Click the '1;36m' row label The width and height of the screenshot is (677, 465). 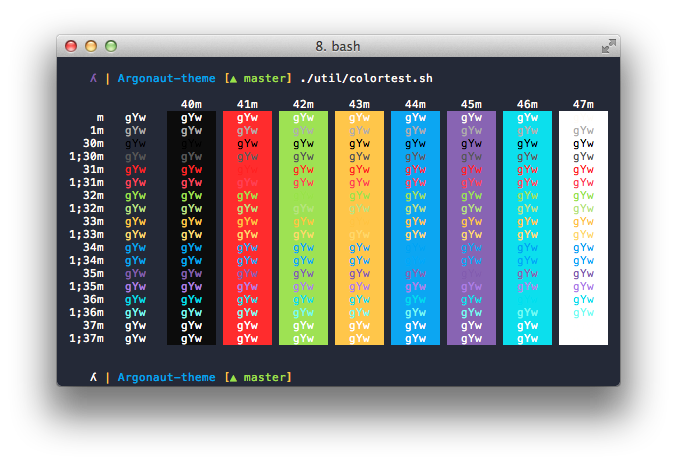click(x=86, y=312)
